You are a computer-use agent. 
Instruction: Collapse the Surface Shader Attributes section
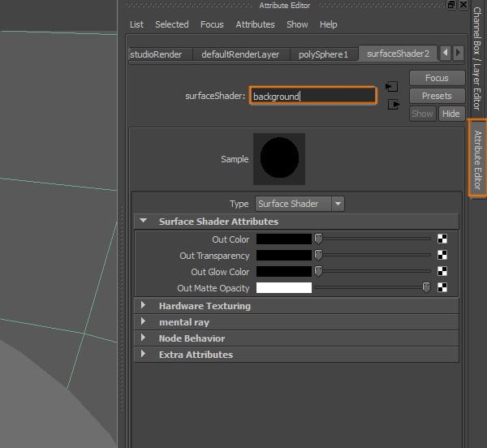tap(144, 221)
